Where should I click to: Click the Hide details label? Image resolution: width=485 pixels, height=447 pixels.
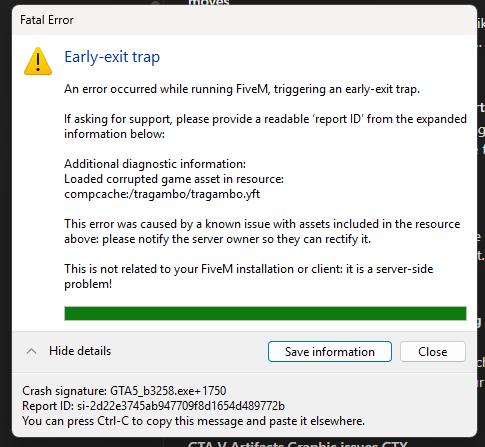click(x=80, y=351)
